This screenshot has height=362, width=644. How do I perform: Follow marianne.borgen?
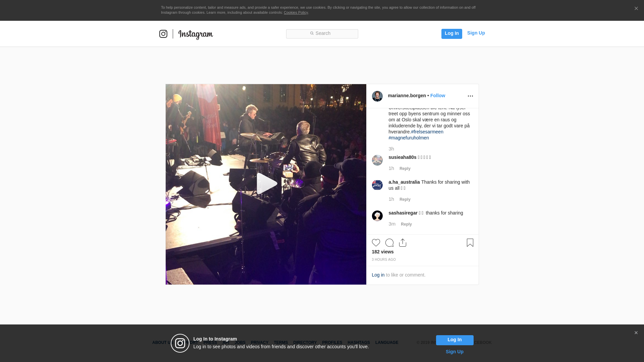(438, 96)
